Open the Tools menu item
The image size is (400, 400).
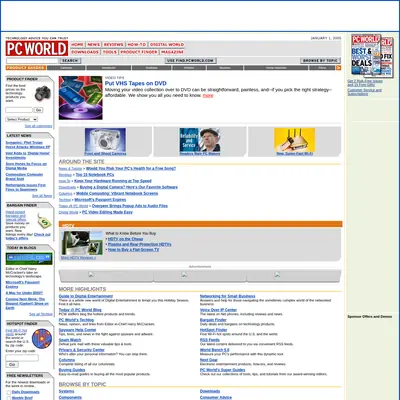[110, 52]
